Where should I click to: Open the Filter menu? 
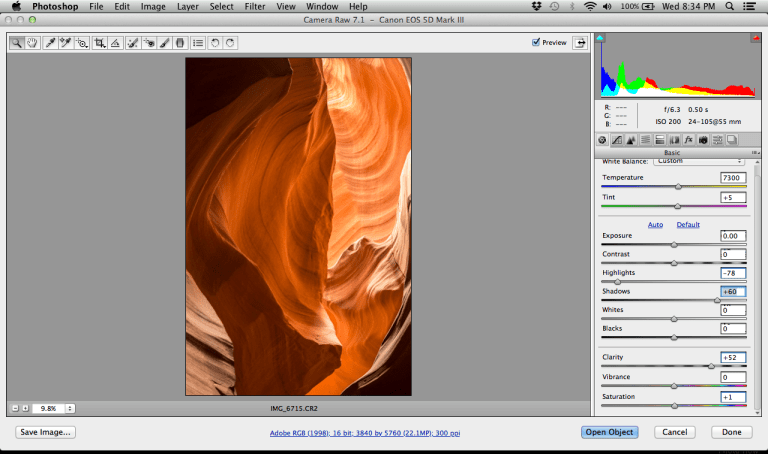pyautogui.click(x=255, y=7)
